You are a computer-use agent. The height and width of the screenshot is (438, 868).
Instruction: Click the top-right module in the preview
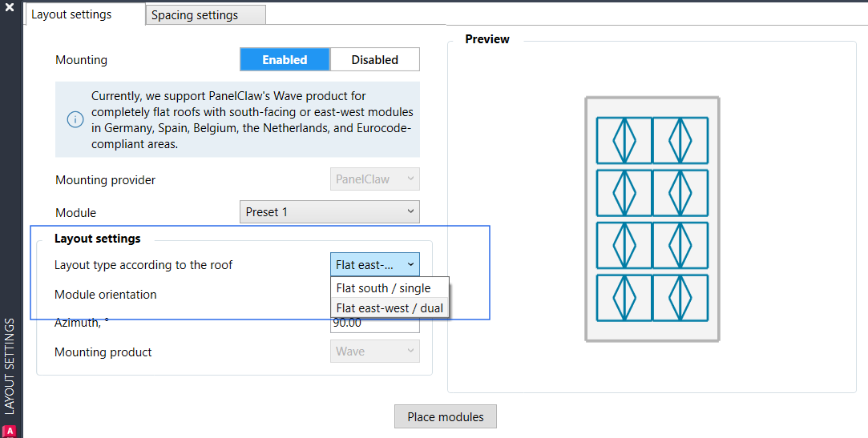(x=680, y=139)
